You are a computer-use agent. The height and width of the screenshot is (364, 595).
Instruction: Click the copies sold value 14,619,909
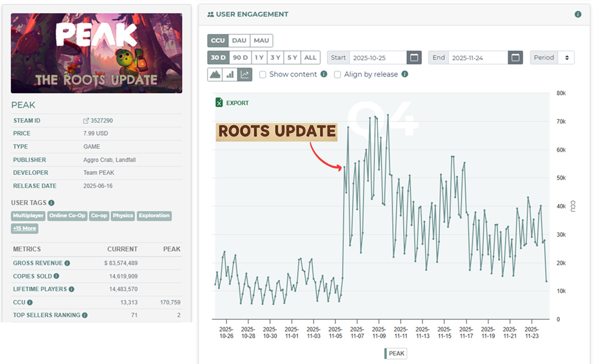(123, 276)
